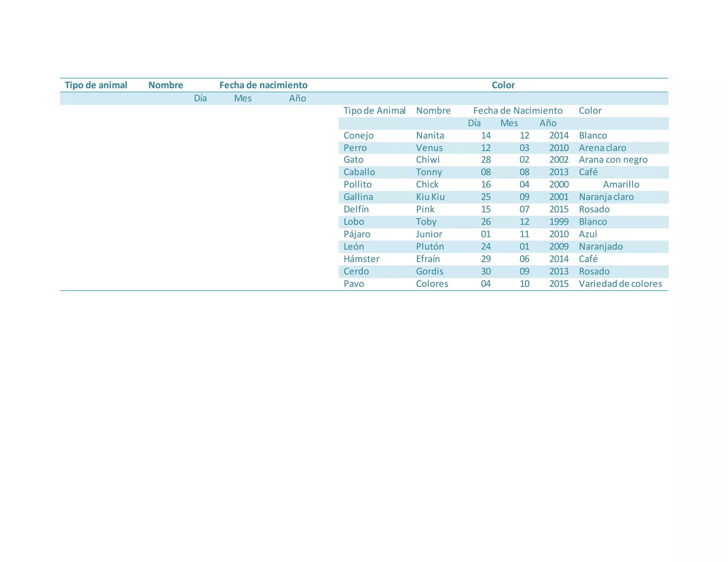The image size is (728, 562).
Task: Select the 'Arana con negro' color cell
Action: coord(613,160)
